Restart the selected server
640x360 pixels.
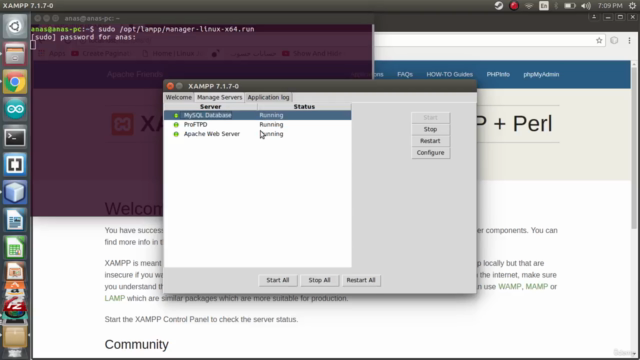point(430,141)
